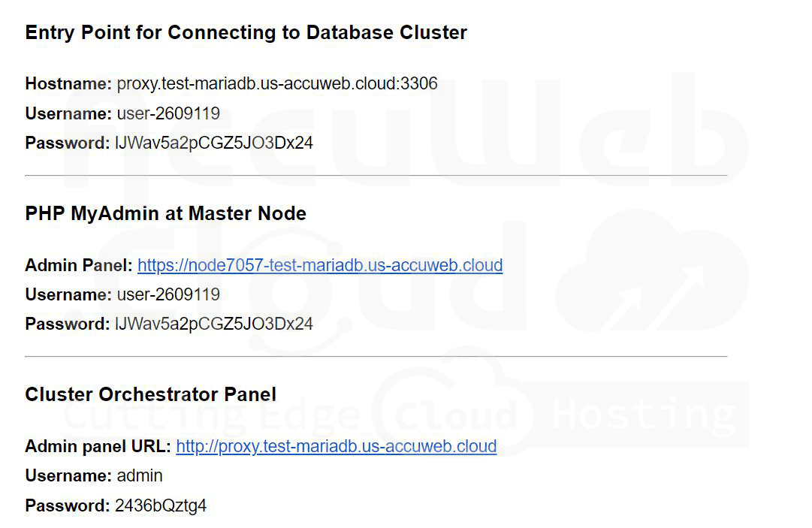Click the "Hostname:" label
The width and height of the screenshot is (812, 528).
pyautogui.click(x=68, y=83)
